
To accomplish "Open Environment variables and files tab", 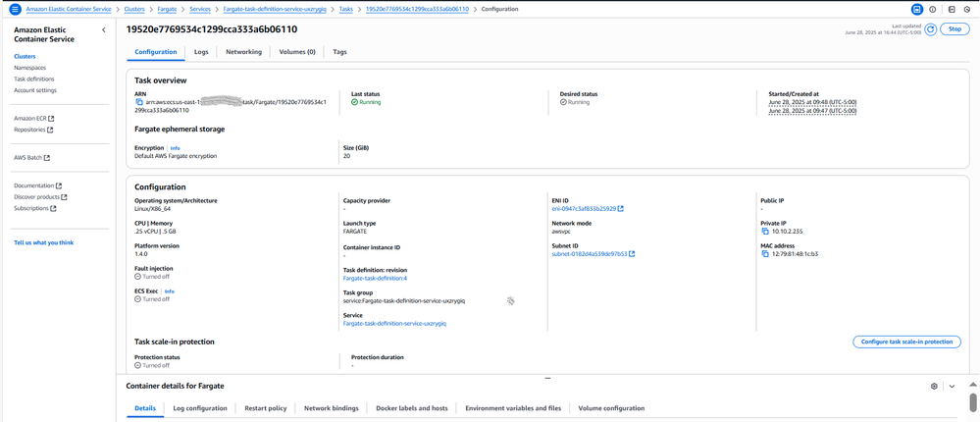I will (513, 408).
